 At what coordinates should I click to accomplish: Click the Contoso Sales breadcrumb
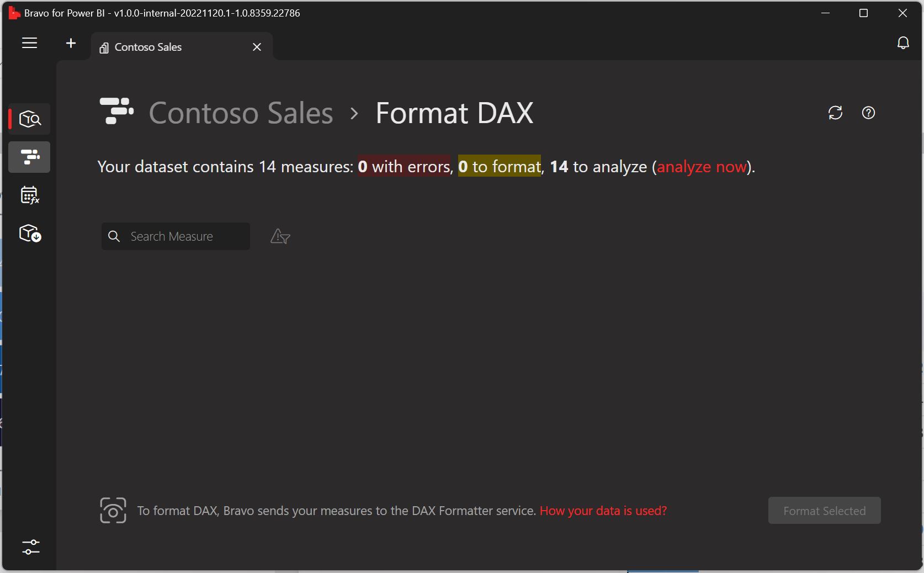[241, 113]
